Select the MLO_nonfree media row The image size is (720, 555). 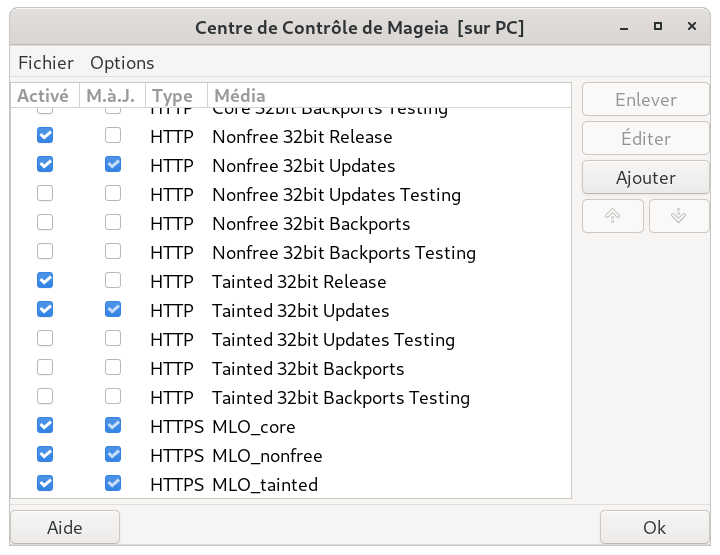pyautogui.click(x=291, y=455)
